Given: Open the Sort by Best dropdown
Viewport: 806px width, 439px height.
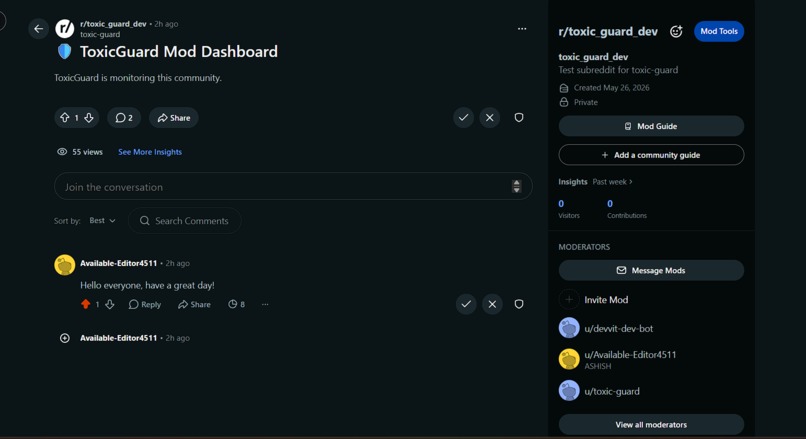Looking at the screenshot, I should (x=102, y=221).
